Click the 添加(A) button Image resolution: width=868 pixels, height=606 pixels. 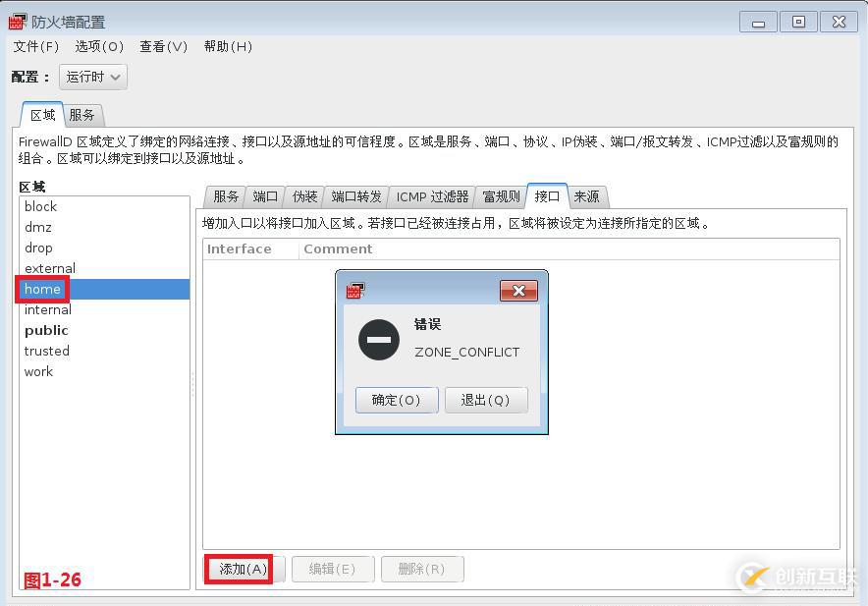click(x=239, y=569)
